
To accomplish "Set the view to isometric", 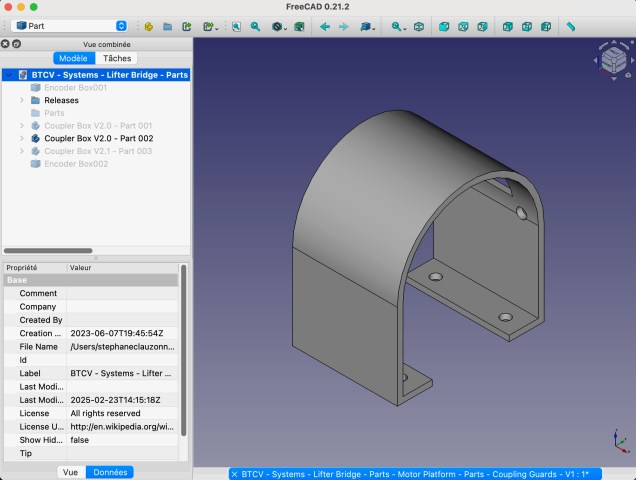I will [x=419, y=26].
